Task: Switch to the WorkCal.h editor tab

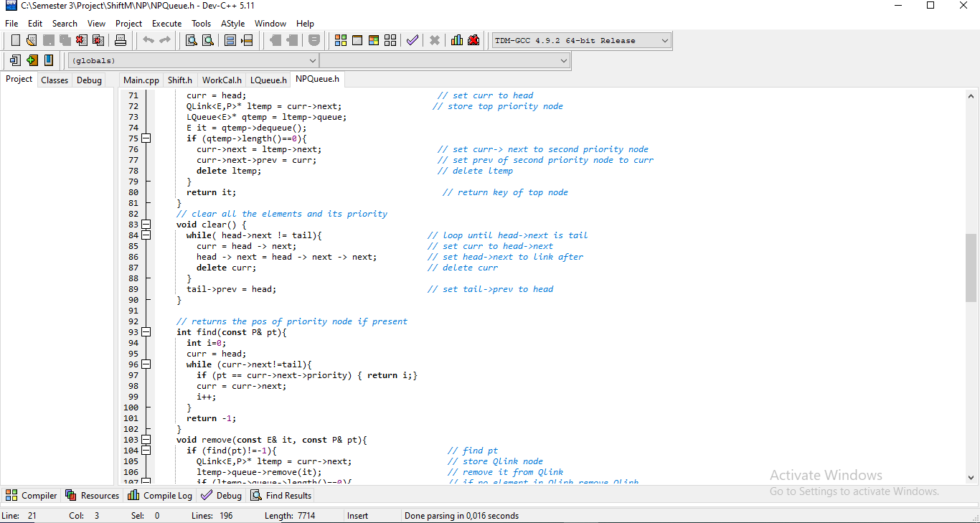Action: [x=222, y=80]
